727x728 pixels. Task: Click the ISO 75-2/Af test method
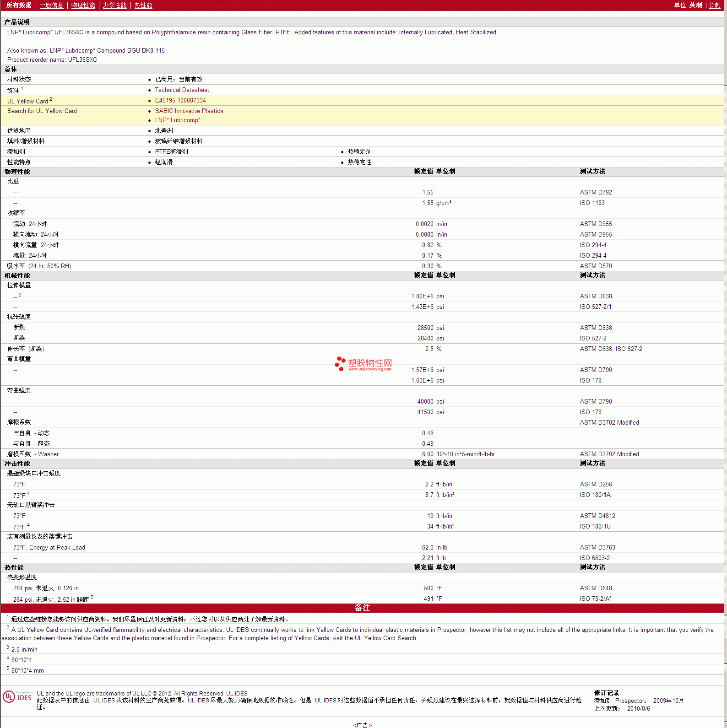pos(595,599)
